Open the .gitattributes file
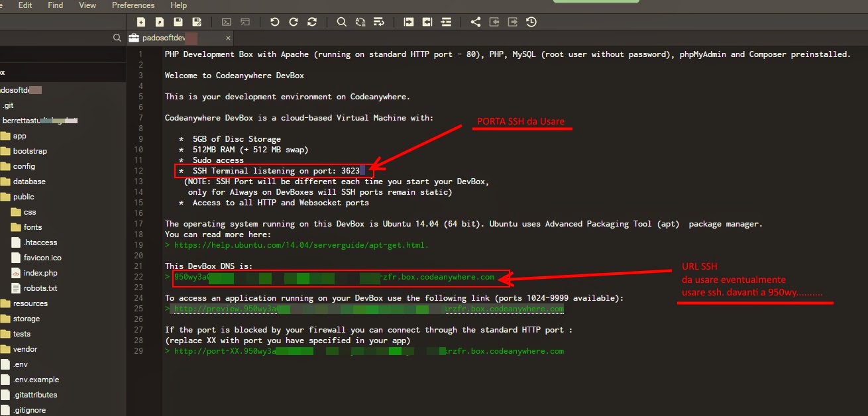Viewport: 868px width, 416px height. (34, 395)
